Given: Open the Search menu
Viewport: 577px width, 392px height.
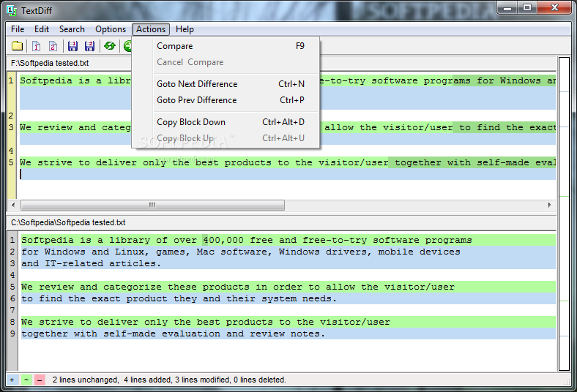Looking at the screenshot, I should click(72, 29).
